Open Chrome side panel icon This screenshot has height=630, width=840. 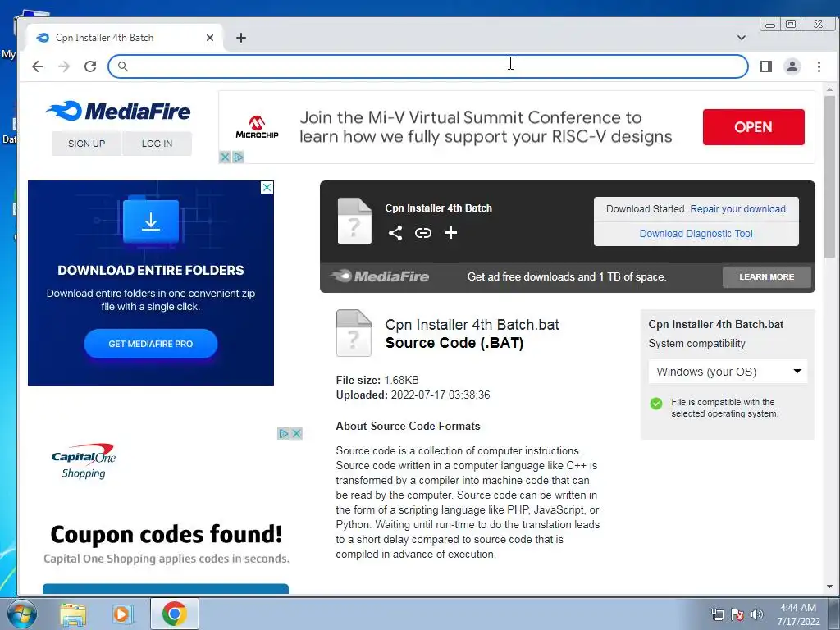pyautogui.click(x=766, y=66)
